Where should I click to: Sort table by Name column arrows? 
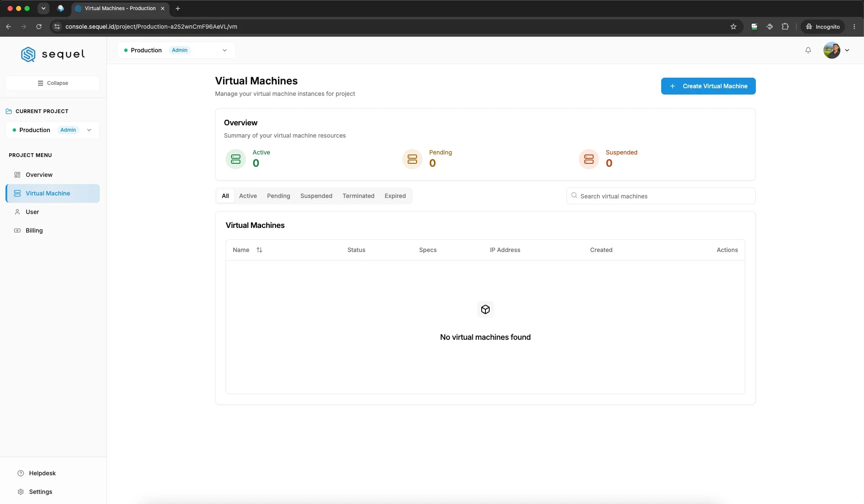pyautogui.click(x=259, y=250)
